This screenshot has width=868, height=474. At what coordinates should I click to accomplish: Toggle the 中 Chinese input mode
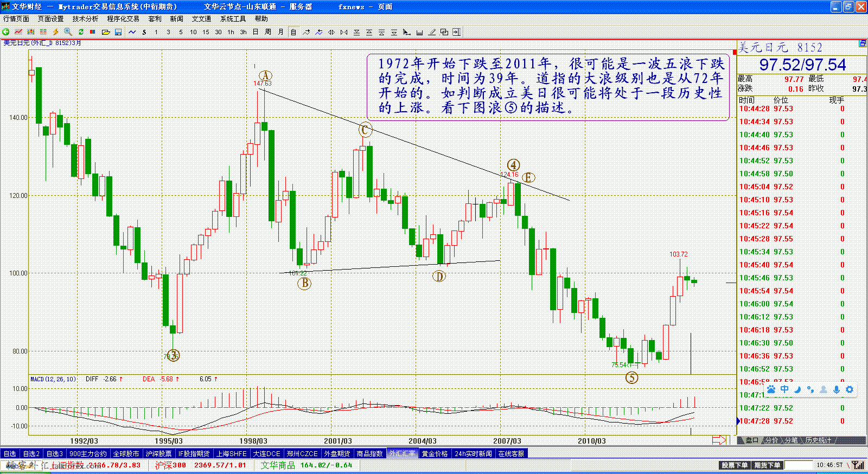coord(784,389)
